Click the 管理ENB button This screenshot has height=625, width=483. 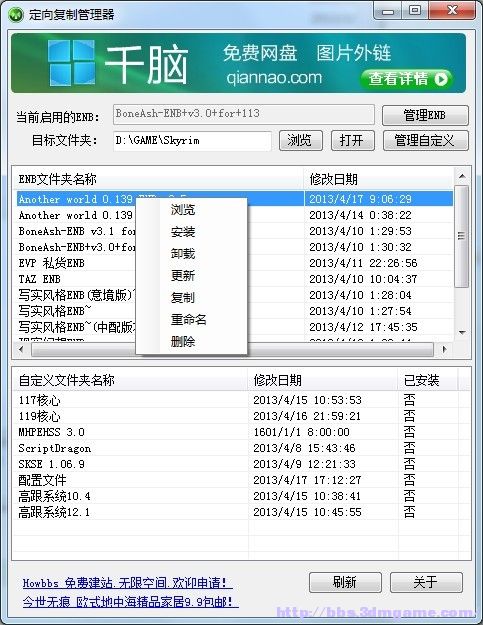click(x=425, y=115)
